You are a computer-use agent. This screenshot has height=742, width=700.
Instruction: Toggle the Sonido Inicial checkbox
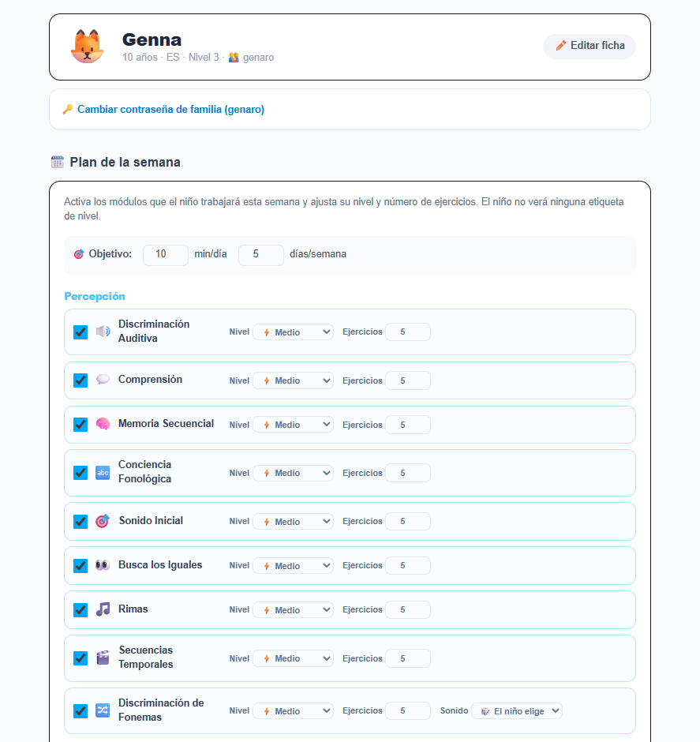tap(80, 522)
